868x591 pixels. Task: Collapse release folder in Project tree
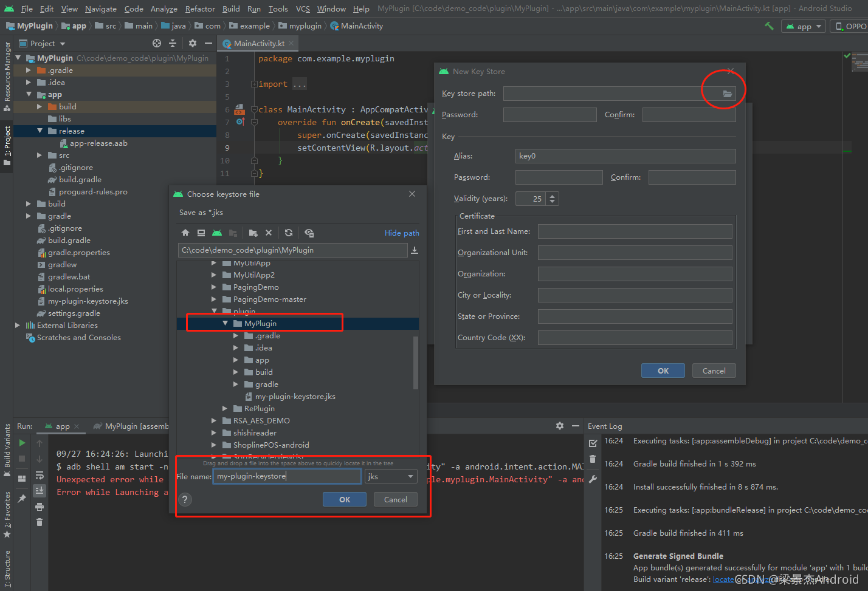click(x=40, y=131)
